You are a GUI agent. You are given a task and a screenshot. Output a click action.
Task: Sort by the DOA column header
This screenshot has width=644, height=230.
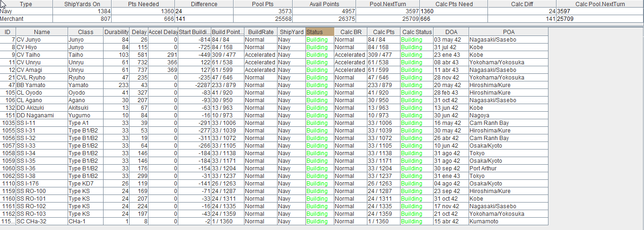[x=451, y=32]
